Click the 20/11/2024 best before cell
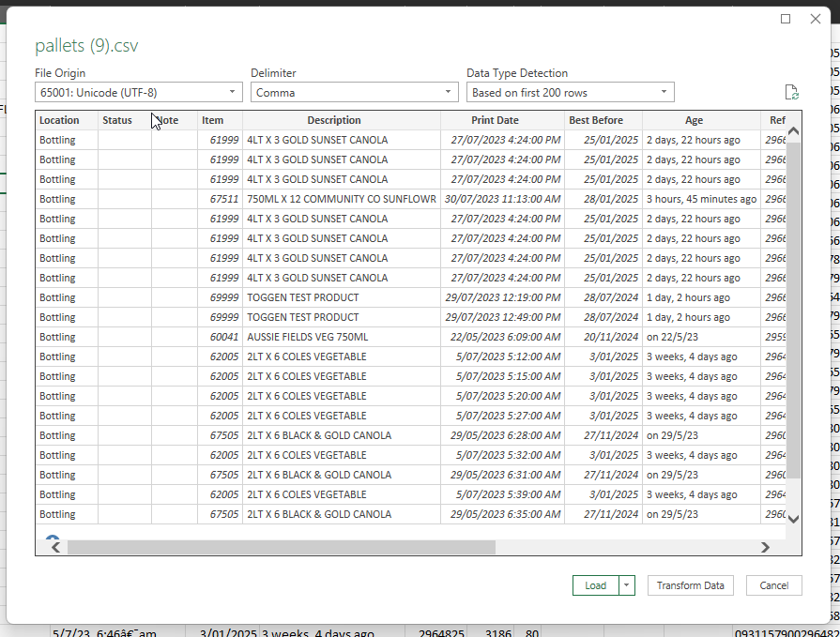 point(603,337)
